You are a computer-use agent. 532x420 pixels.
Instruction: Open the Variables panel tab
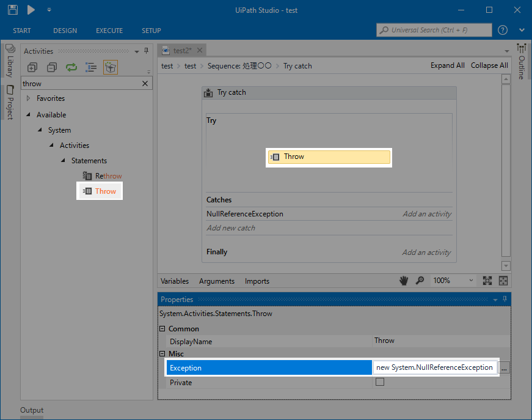(x=175, y=281)
